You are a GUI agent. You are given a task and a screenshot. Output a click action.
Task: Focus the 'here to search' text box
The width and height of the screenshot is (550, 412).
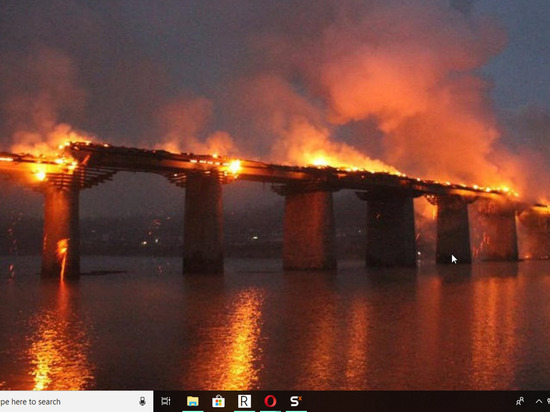(x=76, y=401)
